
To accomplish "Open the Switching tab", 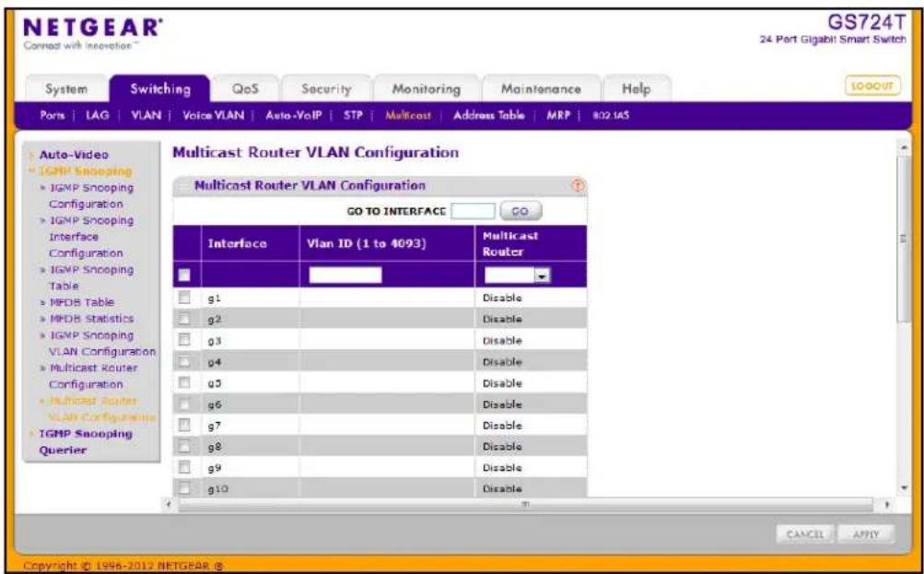I will click(160, 89).
